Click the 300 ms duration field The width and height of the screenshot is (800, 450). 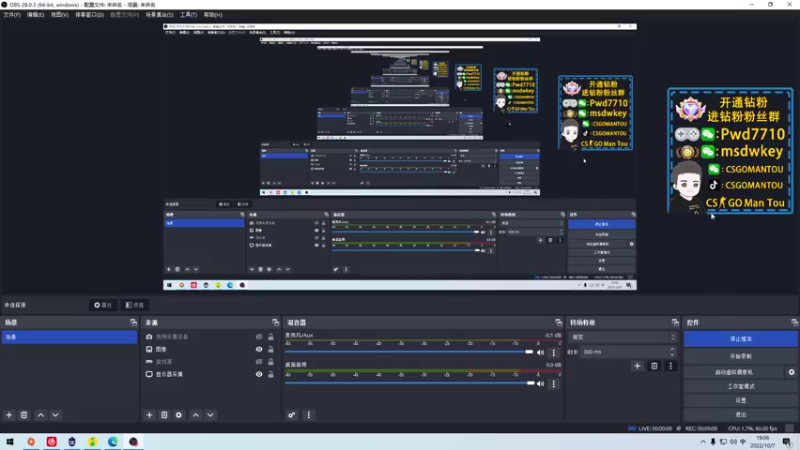pos(623,352)
